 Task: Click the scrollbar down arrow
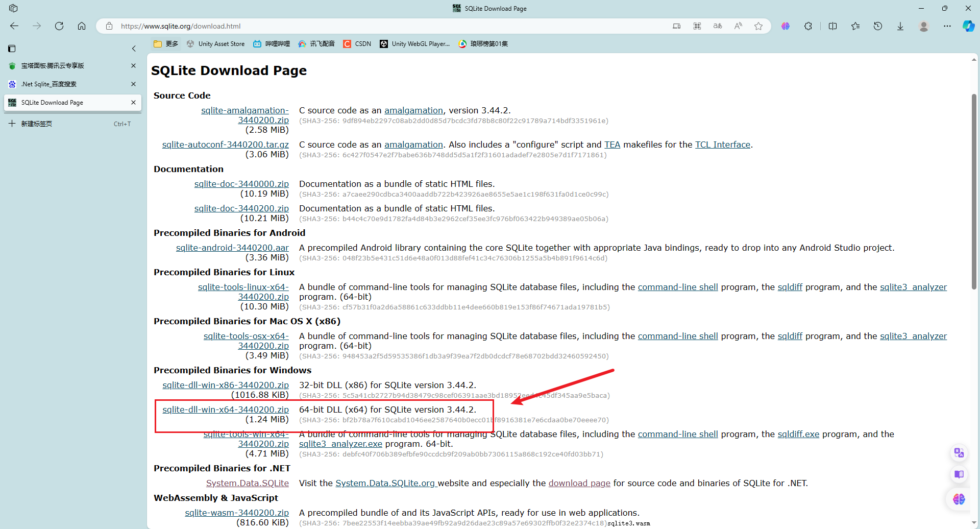pyautogui.click(x=974, y=522)
